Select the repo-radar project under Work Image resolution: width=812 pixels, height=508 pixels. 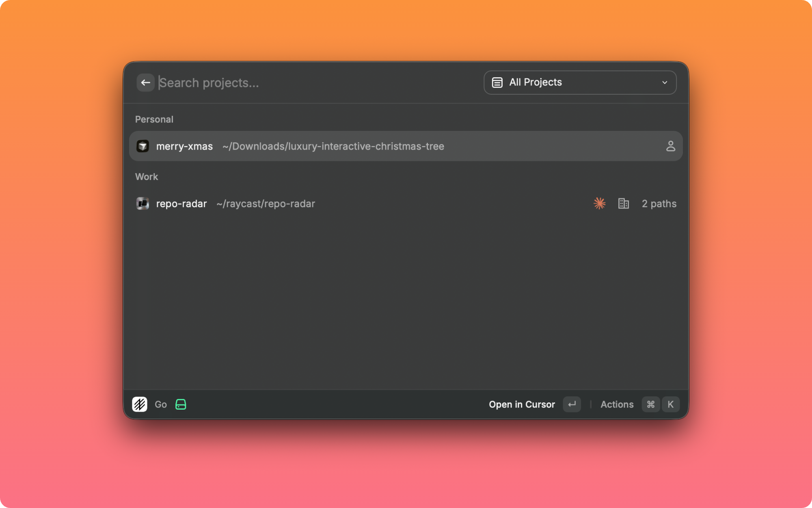[325, 204]
